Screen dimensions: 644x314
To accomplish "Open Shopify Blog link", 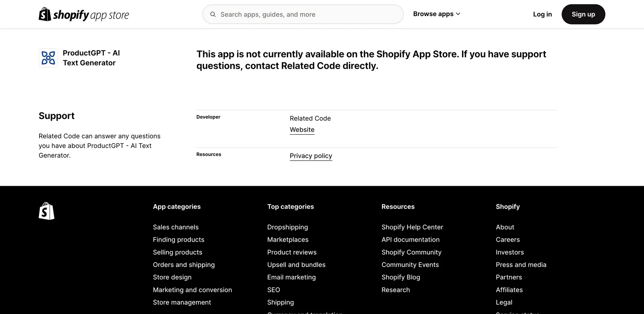I will pos(401,277).
